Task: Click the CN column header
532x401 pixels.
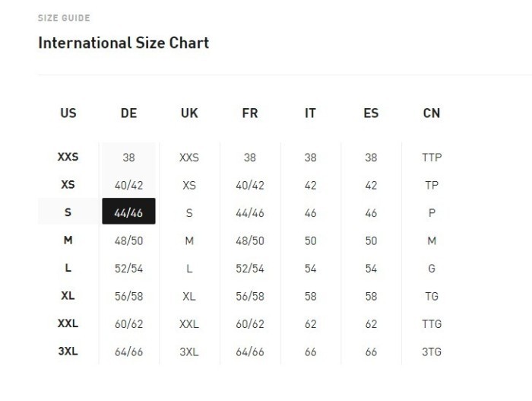Action: [x=432, y=113]
